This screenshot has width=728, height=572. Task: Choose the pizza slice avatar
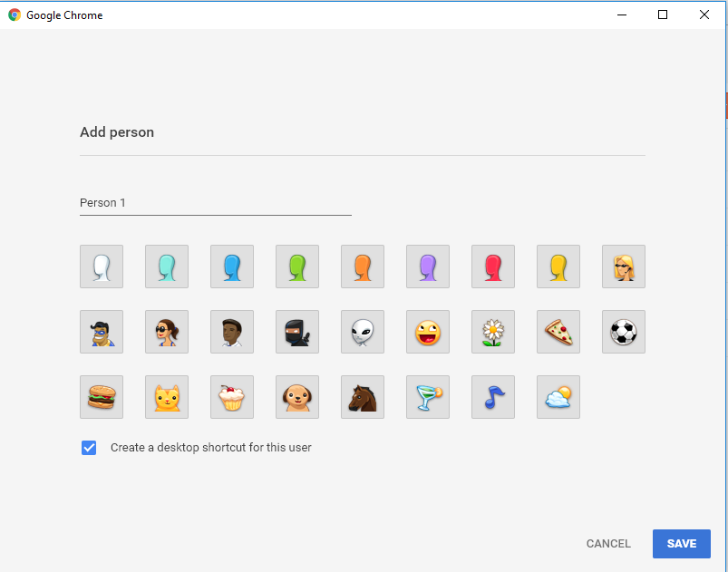(558, 332)
